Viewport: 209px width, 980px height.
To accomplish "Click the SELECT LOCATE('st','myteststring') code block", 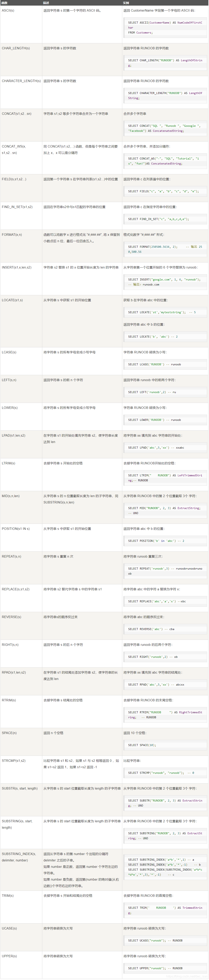I will [x=165, y=312].
